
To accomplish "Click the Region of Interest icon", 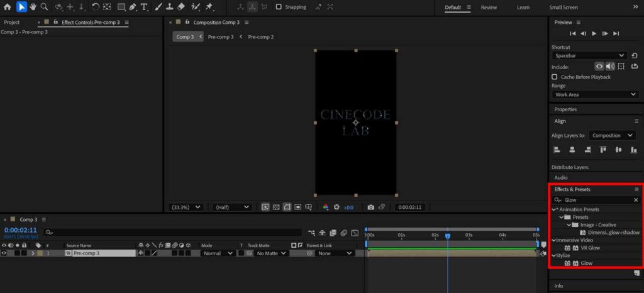I will [x=297, y=207].
